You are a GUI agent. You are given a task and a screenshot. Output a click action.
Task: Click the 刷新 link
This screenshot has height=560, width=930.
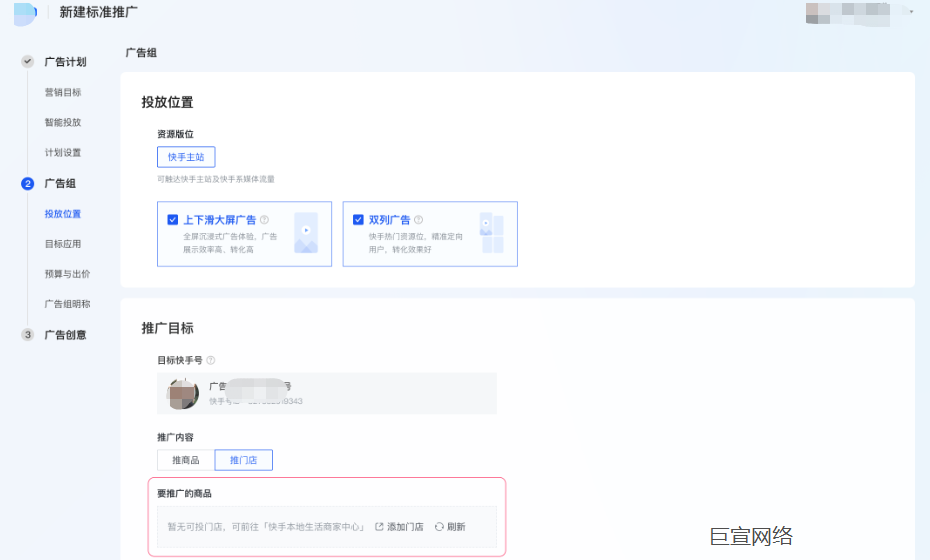(x=456, y=527)
